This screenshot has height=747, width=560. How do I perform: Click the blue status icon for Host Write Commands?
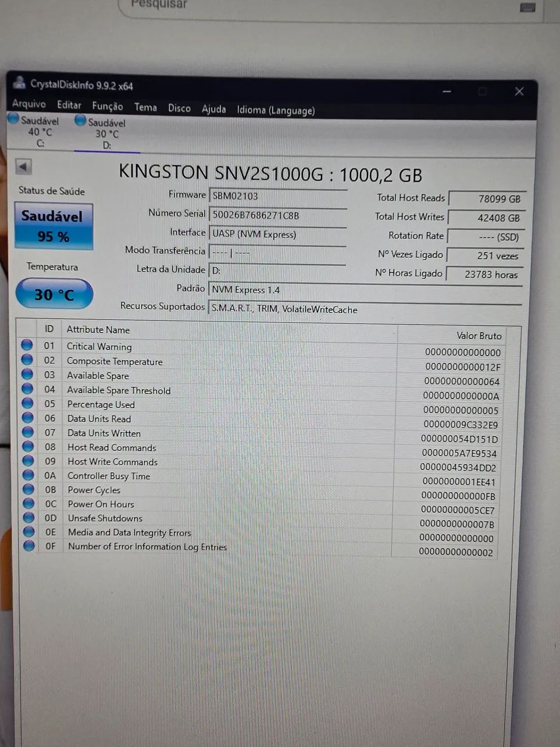[28, 460]
